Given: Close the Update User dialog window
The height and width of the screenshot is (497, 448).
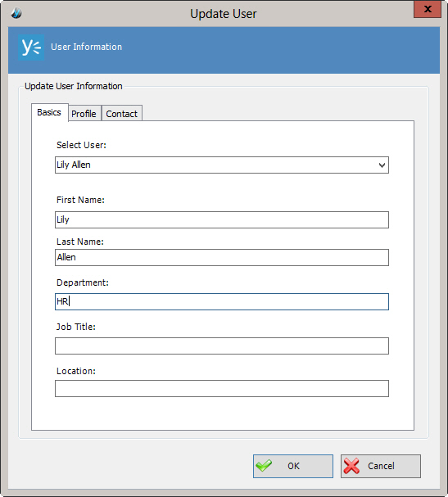Looking at the screenshot, I should click(428, 9).
